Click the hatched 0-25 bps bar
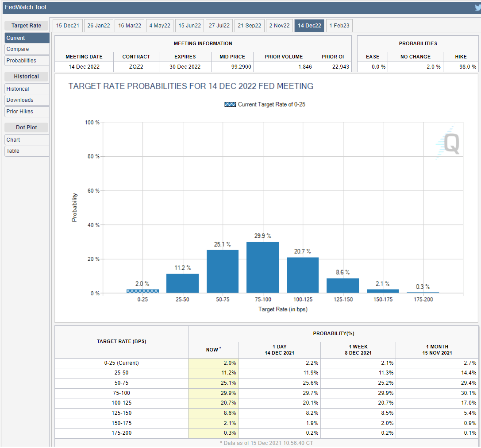The height and width of the screenshot is (448, 481). pyautogui.click(x=142, y=291)
